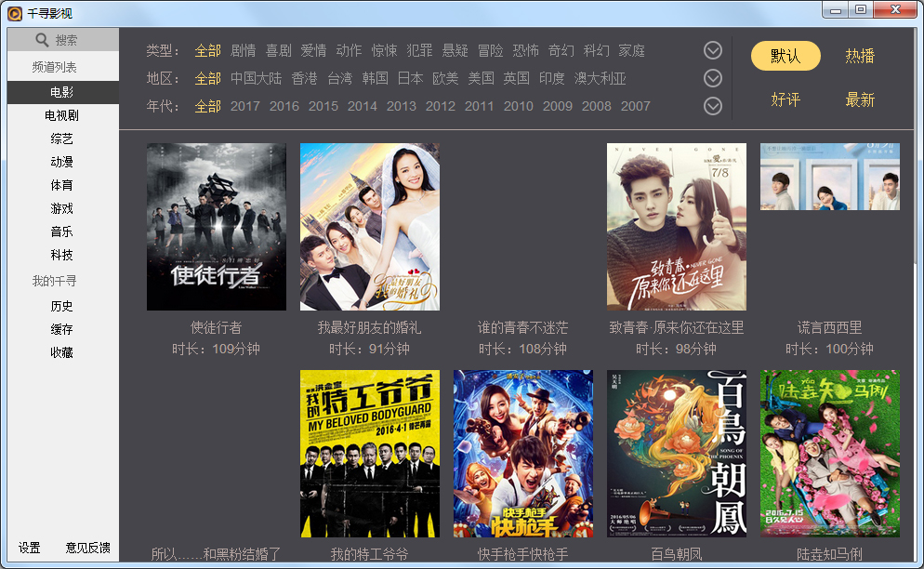Screen dimensions: 924x569
Task: Expand the 类型 genre filter row
Action: (x=713, y=50)
